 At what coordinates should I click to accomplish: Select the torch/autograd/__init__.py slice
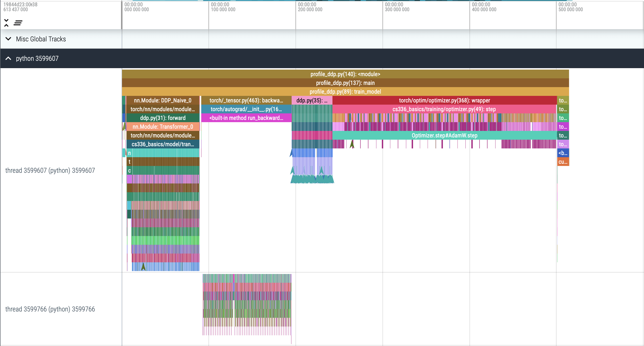tap(246, 109)
